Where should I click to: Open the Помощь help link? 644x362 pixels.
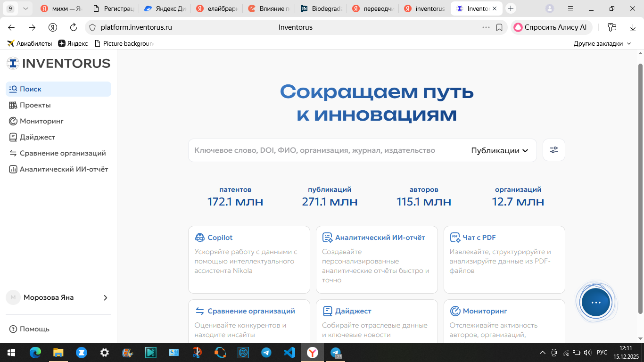34,329
